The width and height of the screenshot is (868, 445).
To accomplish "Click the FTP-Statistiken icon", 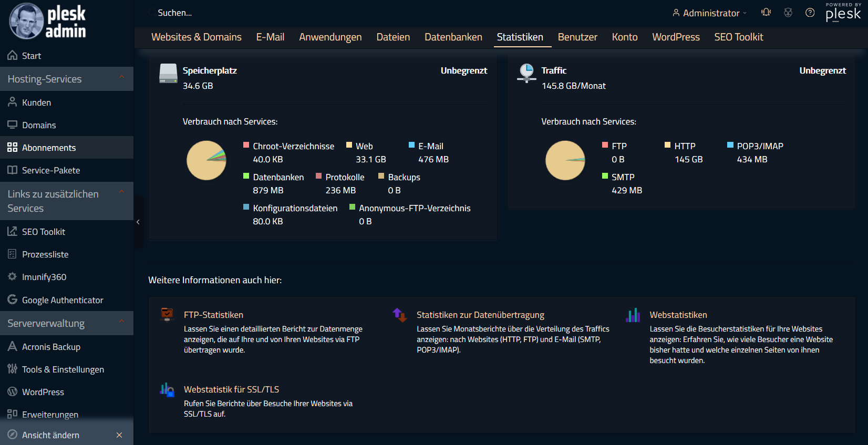I will click(167, 315).
